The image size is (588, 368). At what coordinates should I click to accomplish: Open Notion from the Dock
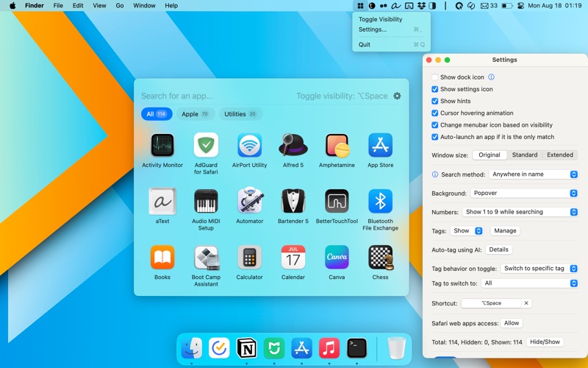click(247, 347)
